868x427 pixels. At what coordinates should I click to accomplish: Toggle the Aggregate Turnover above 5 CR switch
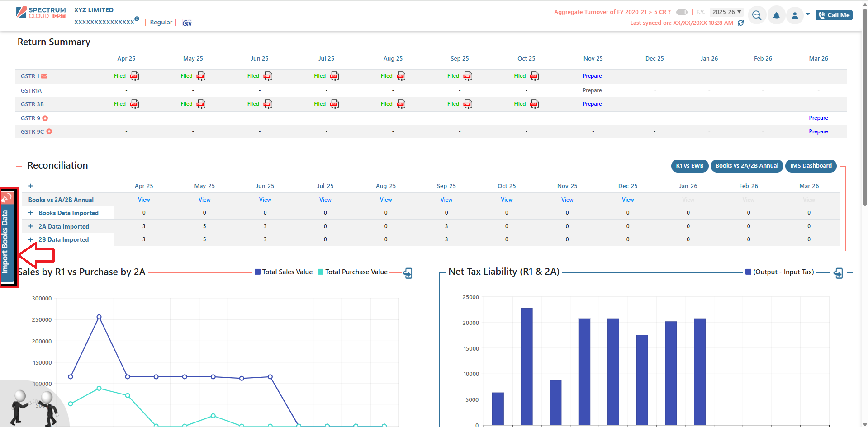point(682,12)
